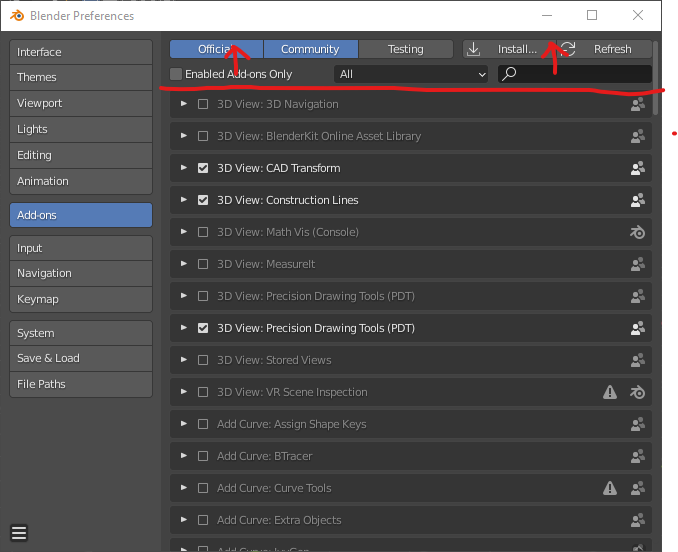The width and height of the screenshot is (678, 552).
Task: Open Navigation preferences section
Action: [x=81, y=273]
